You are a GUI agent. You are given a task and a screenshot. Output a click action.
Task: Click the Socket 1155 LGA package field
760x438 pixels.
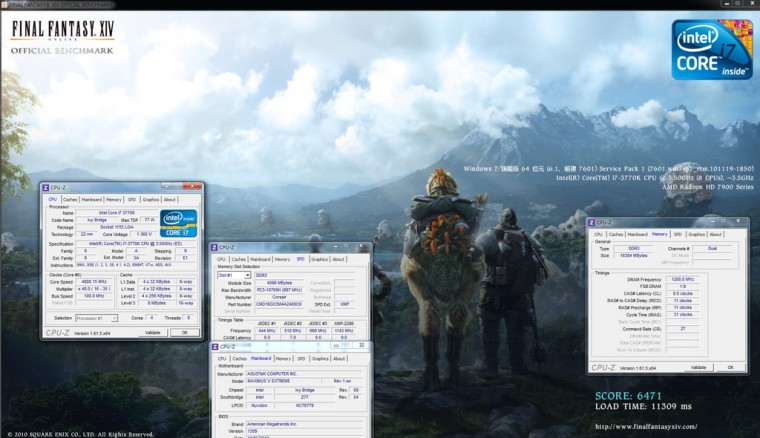click(117, 227)
